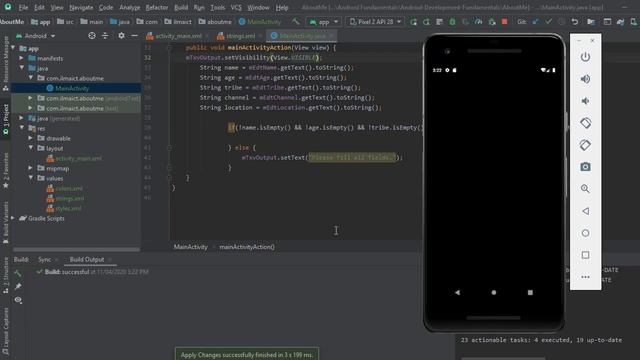Expand the manifests folder arrow
This screenshot has height=360, width=640.
pyautogui.click(x=22, y=58)
